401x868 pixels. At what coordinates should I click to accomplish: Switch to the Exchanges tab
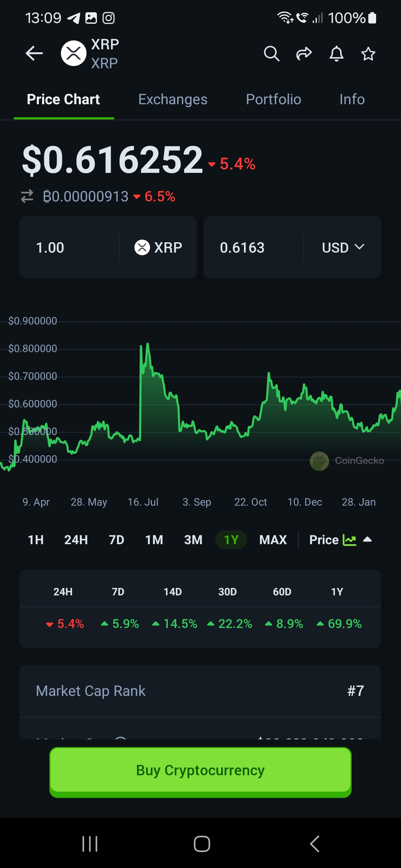[173, 99]
